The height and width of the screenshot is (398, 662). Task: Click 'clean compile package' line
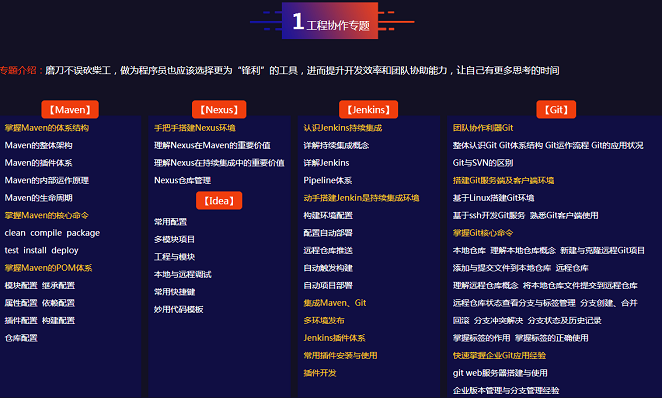[x=52, y=233]
